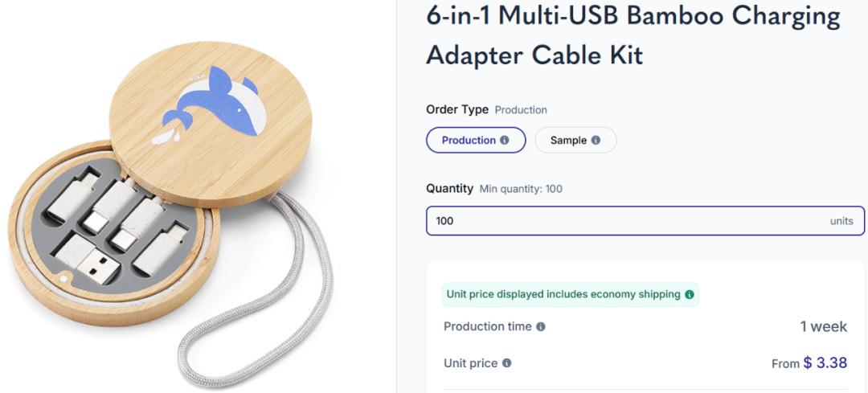The width and height of the screenshot is (868, 393).
Task: Click the 'units' suffix in quantity field
Action: [x=841, y=221]
